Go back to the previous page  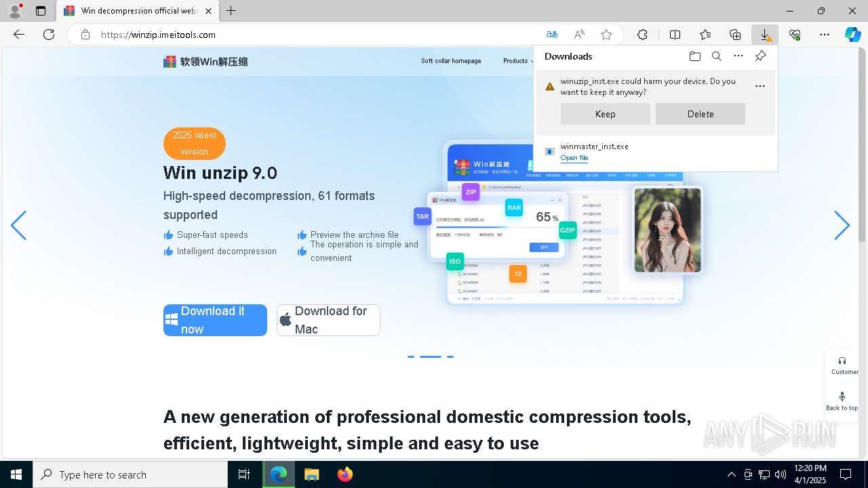[19, 35]
